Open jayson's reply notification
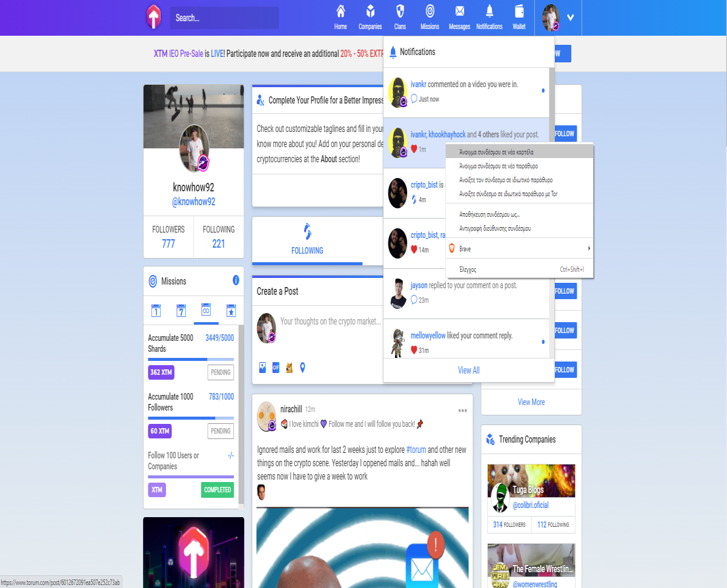 point(466,294)
